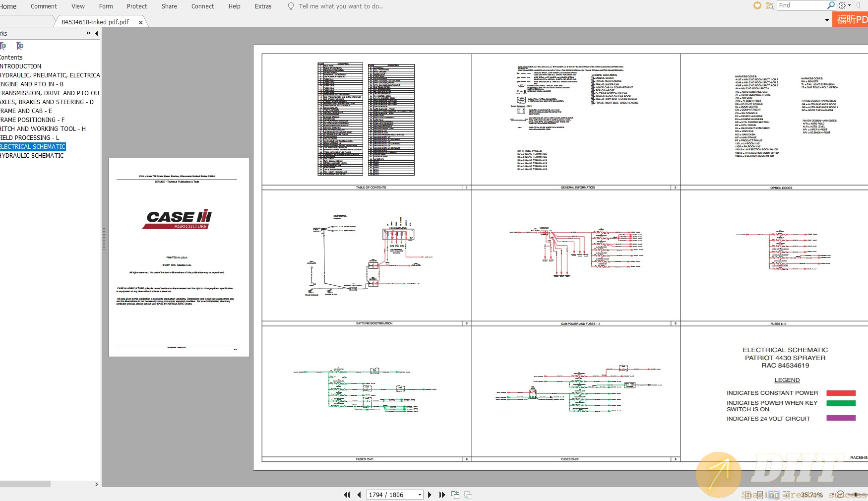Open the Protect menu tab
This screenshot has width=868, height=501.
click(x=137, y=6)
